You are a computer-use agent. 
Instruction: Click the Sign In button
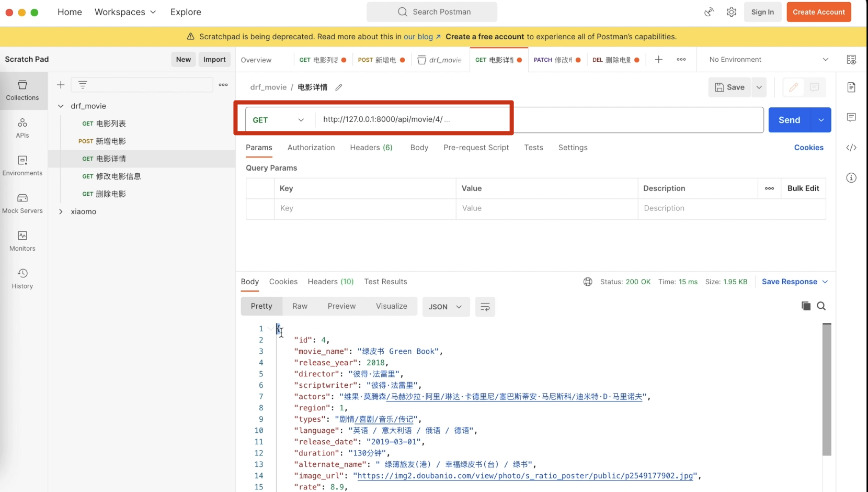point(762,12)
